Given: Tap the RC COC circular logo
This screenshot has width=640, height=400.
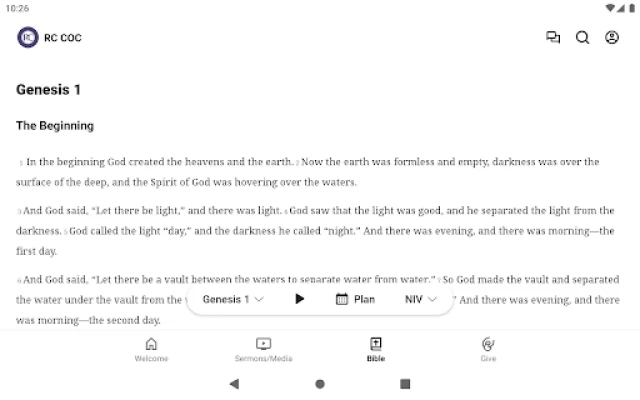Looking at the screenshot, I should 28,38.
